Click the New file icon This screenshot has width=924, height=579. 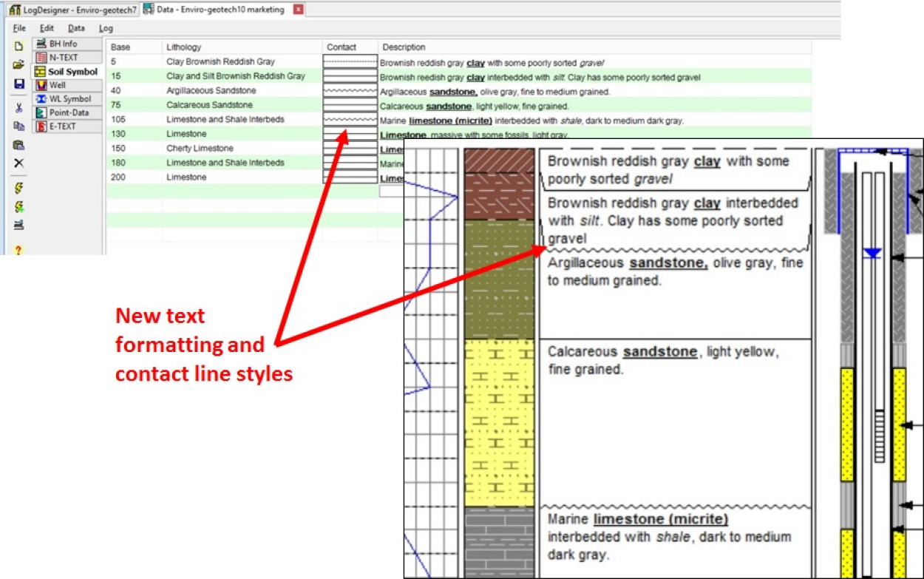click(x=19, y=46)
